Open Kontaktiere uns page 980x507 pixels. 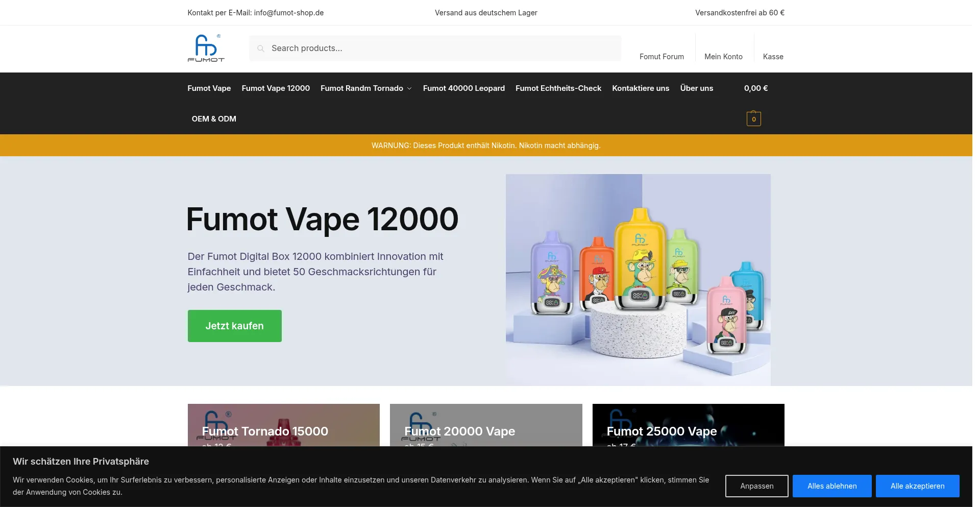(641, 88)
